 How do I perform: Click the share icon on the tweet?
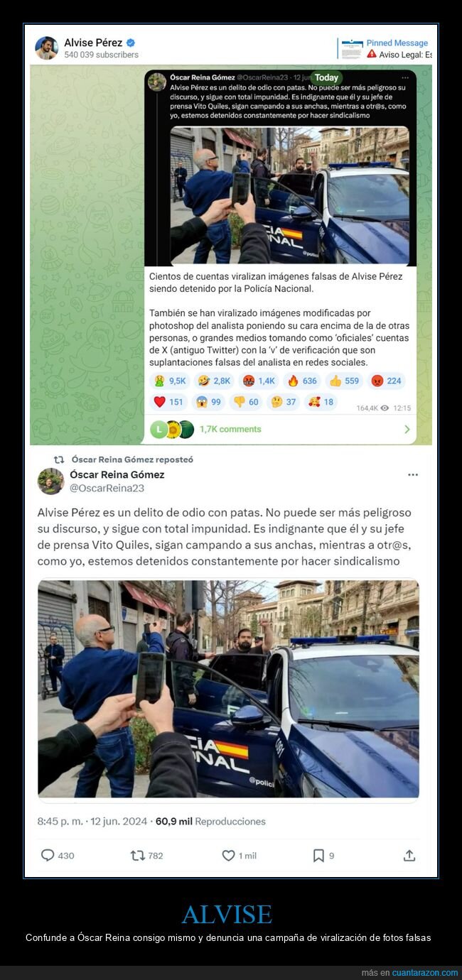(x=409, y=856)
